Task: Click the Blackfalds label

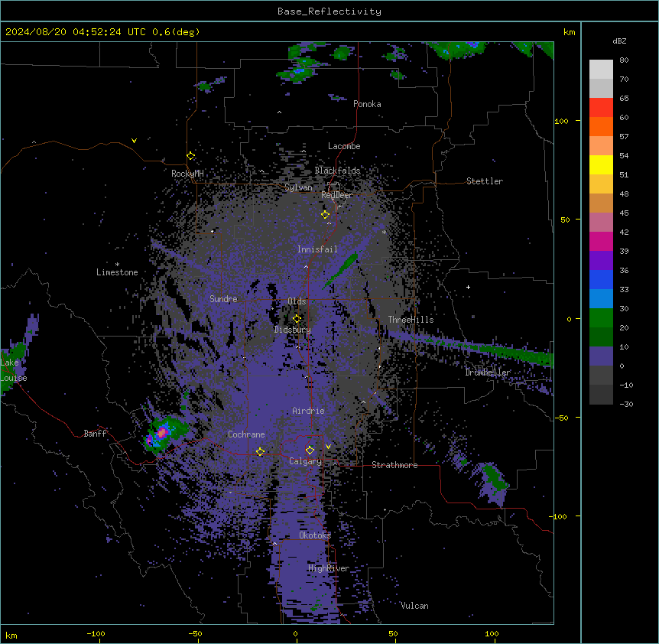Action: [337, 171]
